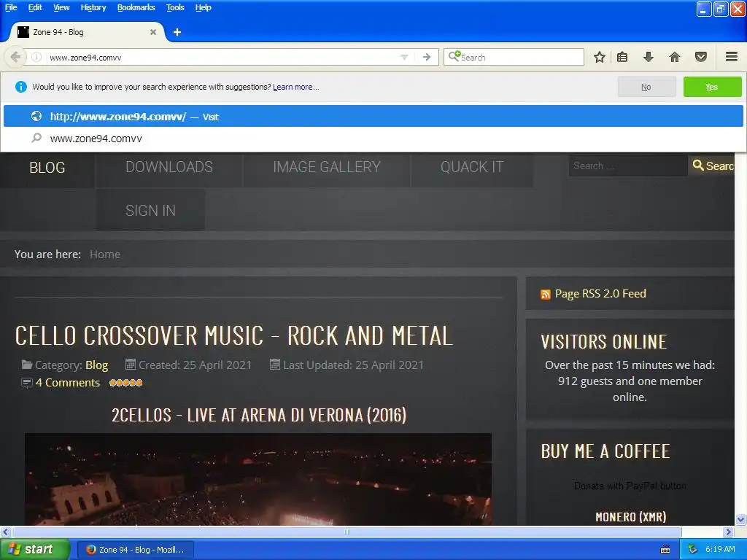Click the search engine magnifier icon
The height and width of the screenshot is (560, 747).
click(x=454, y=56)
